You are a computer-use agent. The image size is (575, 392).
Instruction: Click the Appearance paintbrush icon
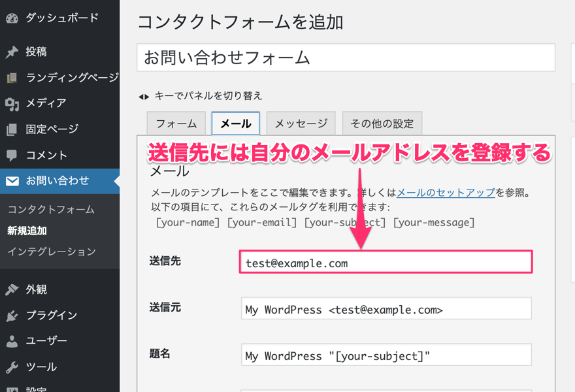point(12,289)
